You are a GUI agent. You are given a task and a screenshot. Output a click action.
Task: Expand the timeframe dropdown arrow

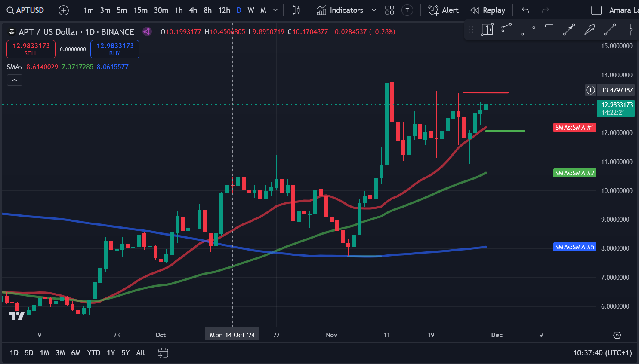[275, 10]
